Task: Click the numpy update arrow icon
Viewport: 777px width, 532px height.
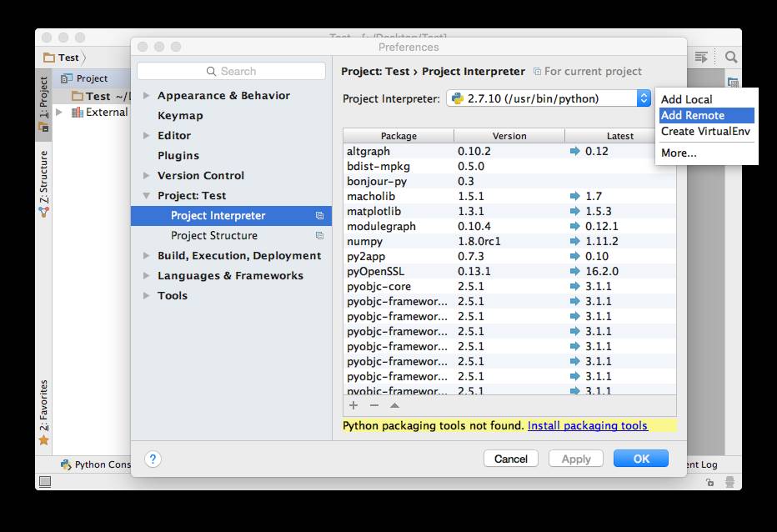Action: (x=574, y=242)
